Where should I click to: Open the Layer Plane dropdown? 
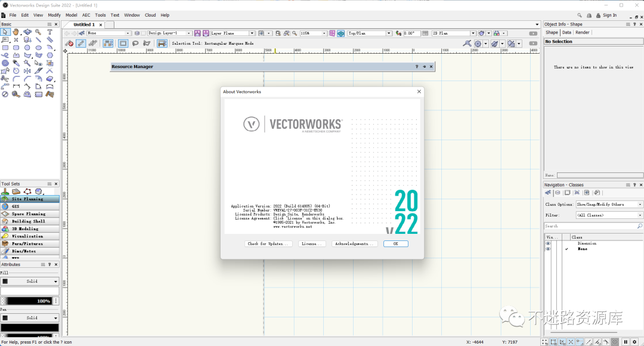(233, 33)
